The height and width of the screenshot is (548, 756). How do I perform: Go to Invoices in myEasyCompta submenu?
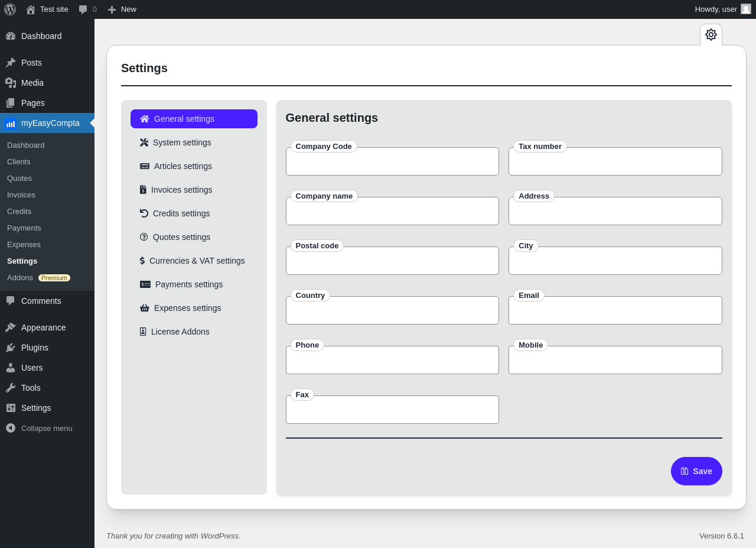[x=21, y=195]
